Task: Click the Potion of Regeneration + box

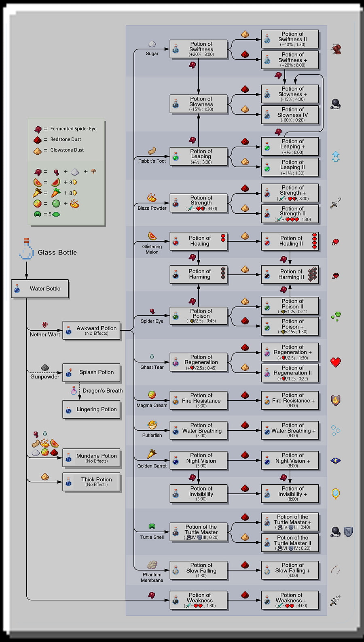Action: pos(290,352)
